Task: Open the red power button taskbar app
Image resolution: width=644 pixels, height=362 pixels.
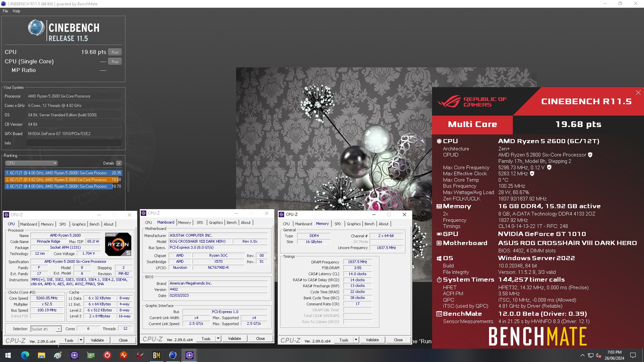Action: pyautogui.click(x=107, y=355)
